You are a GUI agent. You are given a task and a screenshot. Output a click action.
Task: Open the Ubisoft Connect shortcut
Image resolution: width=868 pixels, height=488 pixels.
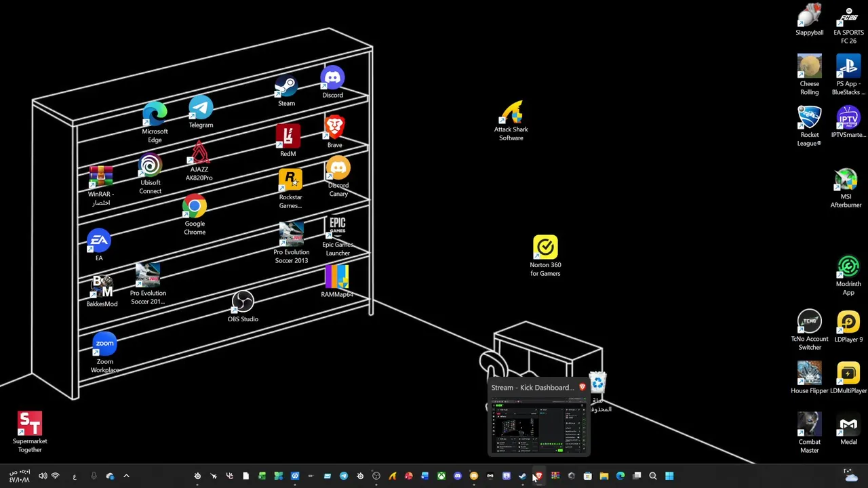pos(151,167)
